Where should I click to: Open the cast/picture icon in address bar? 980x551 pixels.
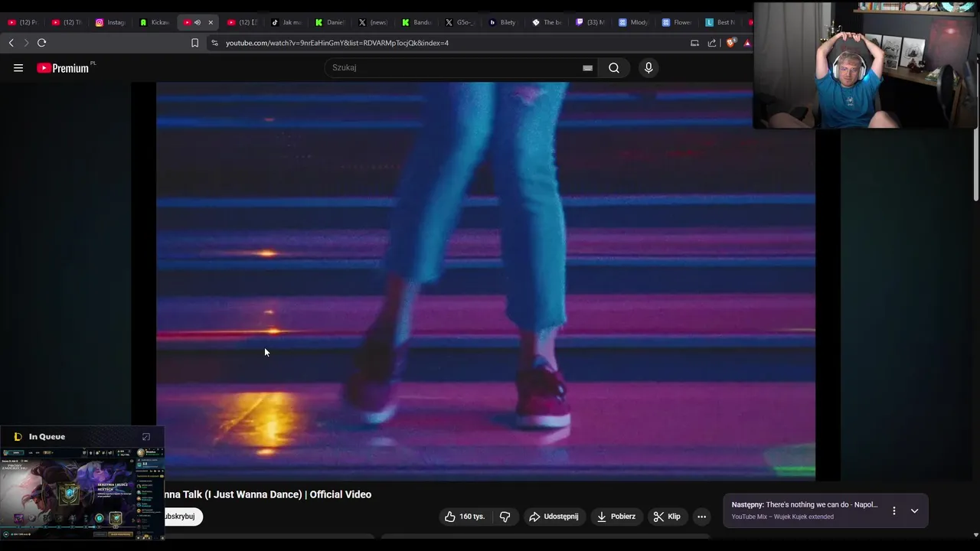(x=694, y=43)
